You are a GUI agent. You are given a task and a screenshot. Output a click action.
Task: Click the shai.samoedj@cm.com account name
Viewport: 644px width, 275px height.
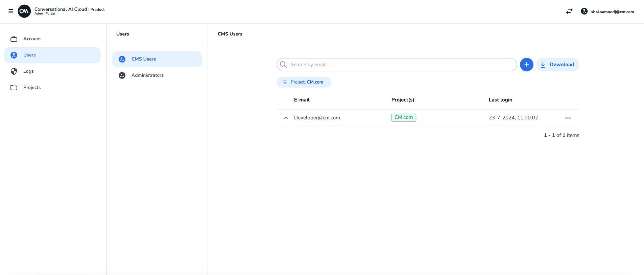(x=612, y=12)
